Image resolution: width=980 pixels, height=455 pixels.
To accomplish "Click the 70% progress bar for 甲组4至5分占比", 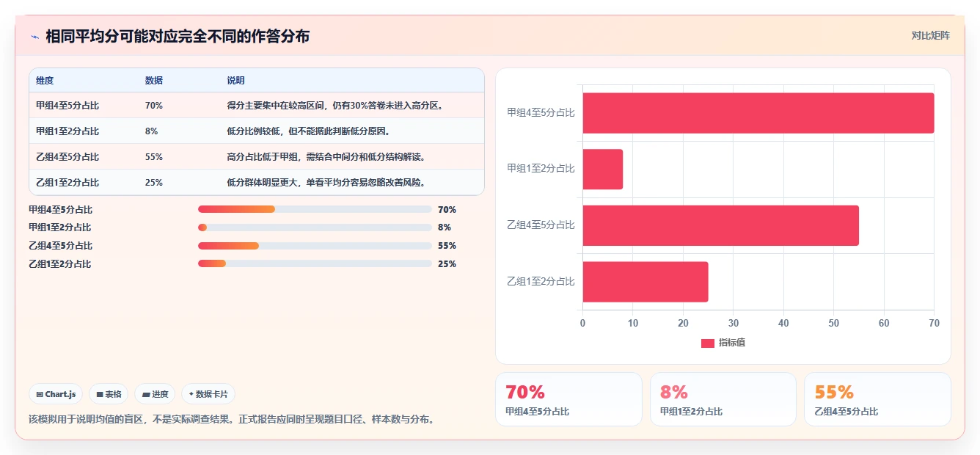I will [315, 209].
